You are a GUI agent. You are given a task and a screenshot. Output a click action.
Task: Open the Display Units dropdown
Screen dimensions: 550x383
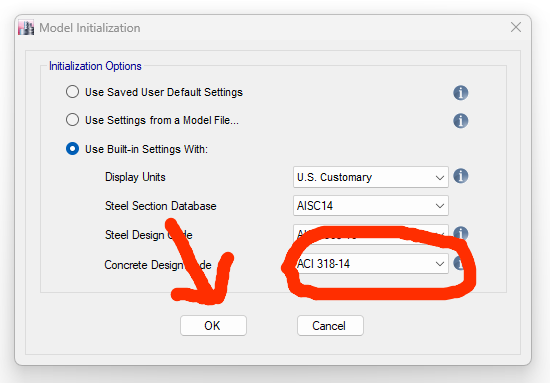[x=371, y=177]
